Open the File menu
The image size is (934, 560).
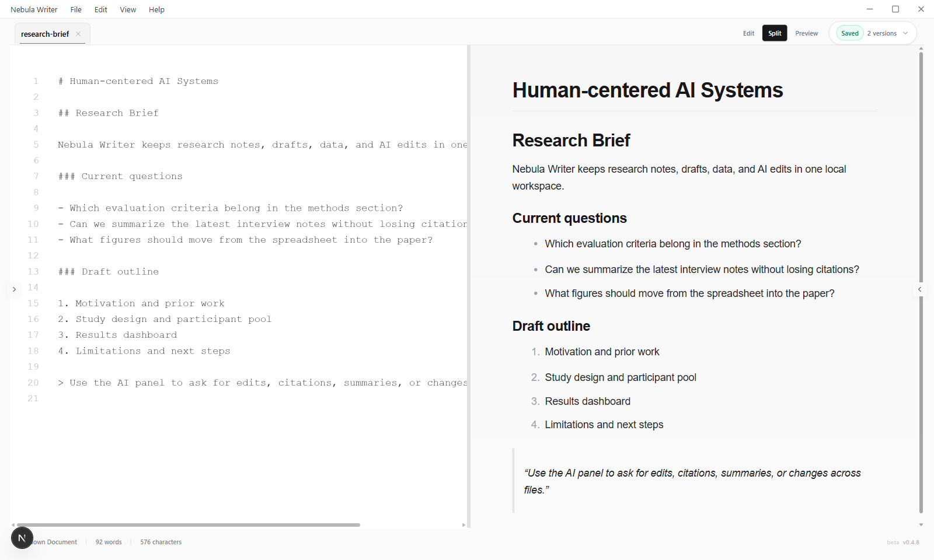pyautogui.click(x=76, y=9)
